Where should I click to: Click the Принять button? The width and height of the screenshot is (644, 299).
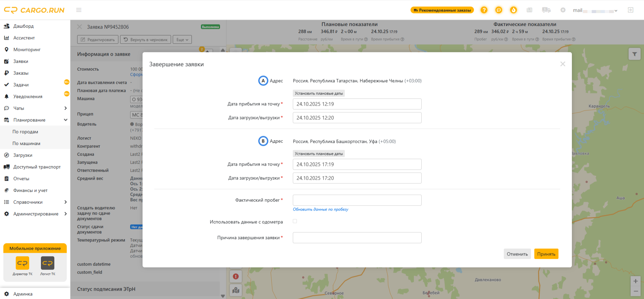[546, 254]
